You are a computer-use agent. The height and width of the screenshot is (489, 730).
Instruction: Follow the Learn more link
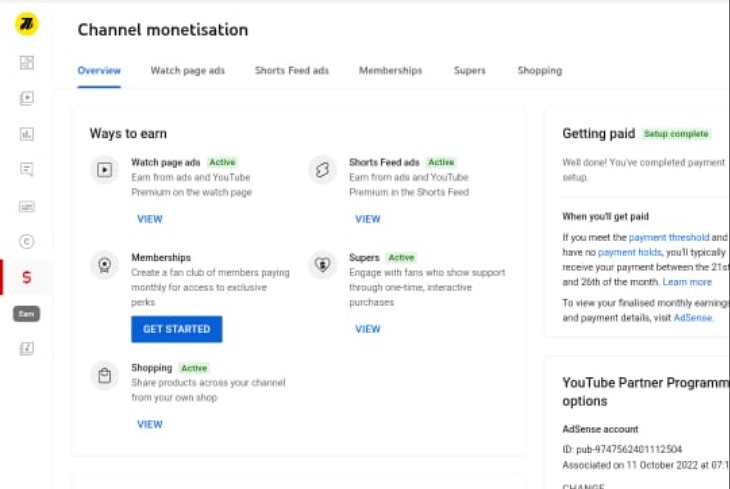[687, 282]
